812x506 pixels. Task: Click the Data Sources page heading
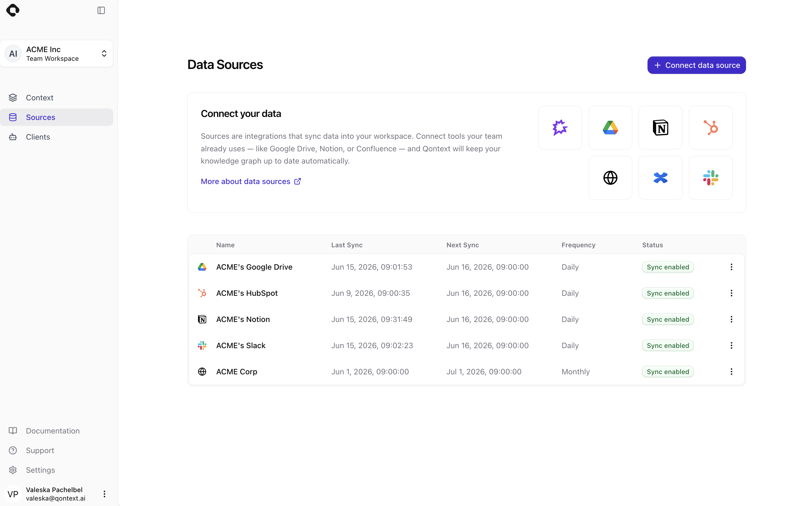(x=225, y=65)
